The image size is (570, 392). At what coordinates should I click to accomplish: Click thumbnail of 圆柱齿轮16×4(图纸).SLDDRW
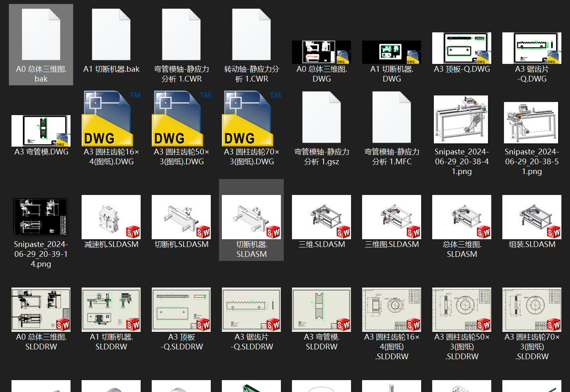[392, 310]
